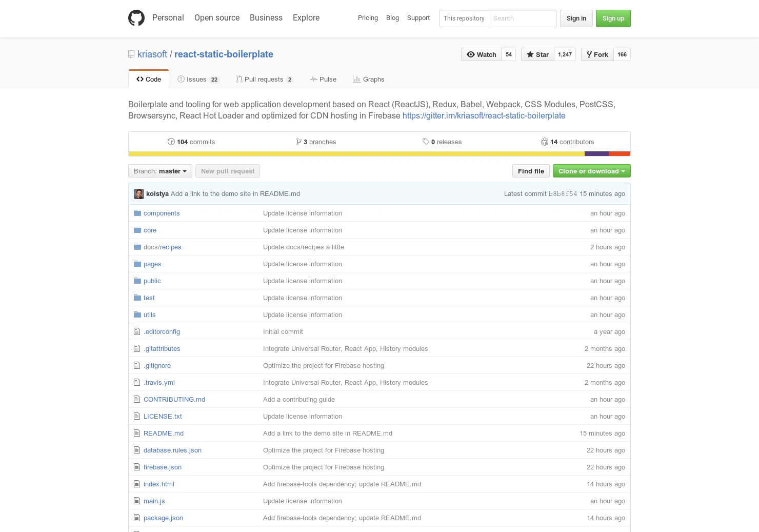
Task: Click the contributors icon
Action: pyautogui.click(x=545, y=142)
